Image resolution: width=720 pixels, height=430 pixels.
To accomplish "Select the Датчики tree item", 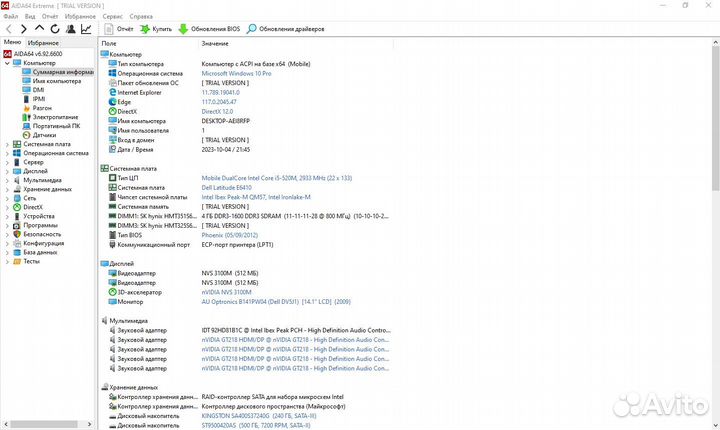I will tap(44, 135).
